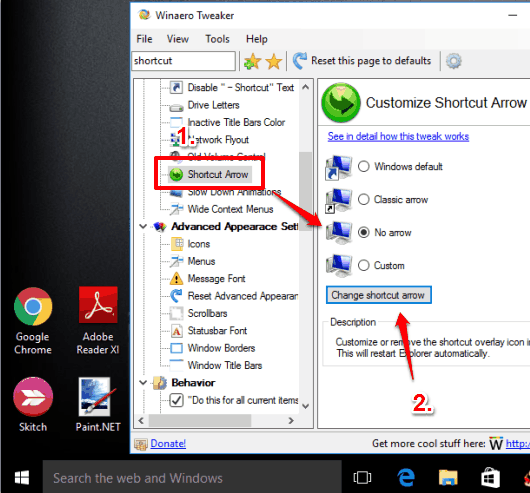Click the Donate icon in the status bar
The image size is (530, 493).
[141, 444]
